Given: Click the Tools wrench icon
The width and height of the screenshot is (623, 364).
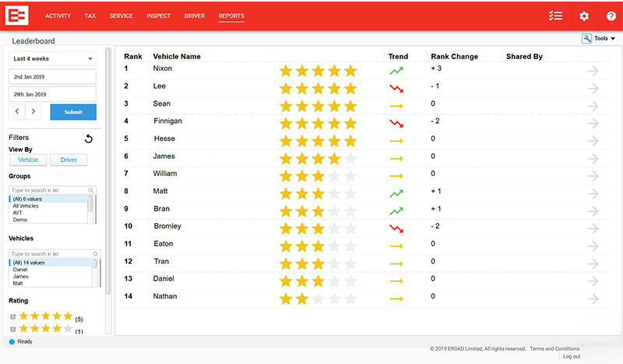Looking at the screenshot, I should 586,39.
